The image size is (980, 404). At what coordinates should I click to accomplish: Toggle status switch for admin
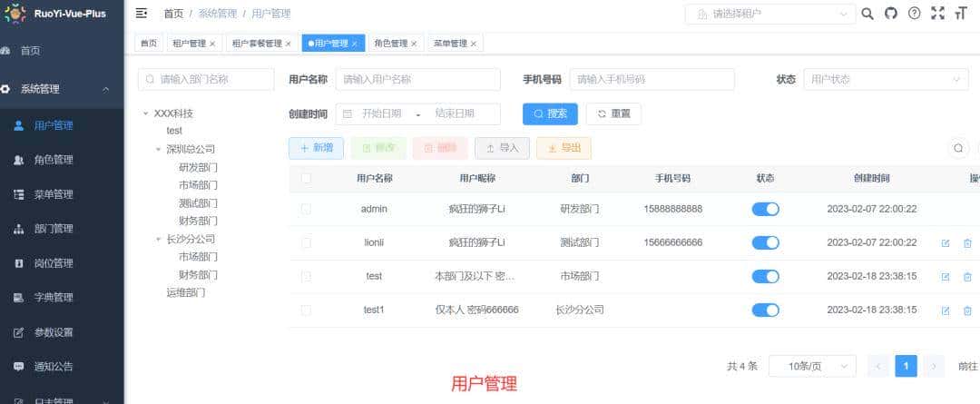point(766,209)
